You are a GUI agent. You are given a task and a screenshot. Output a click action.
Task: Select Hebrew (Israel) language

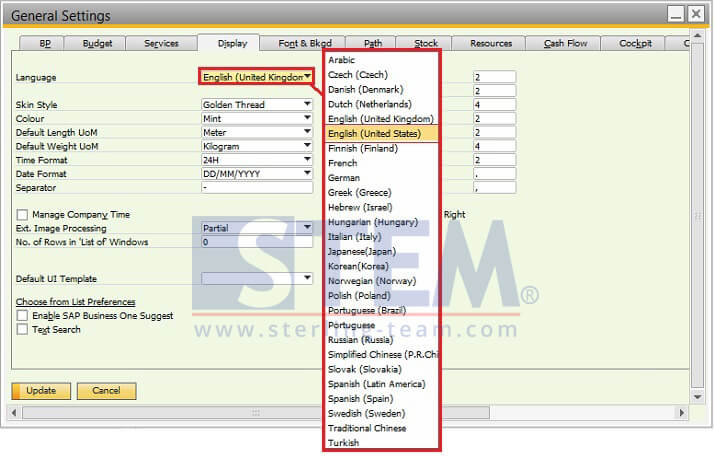click(382, 207)
